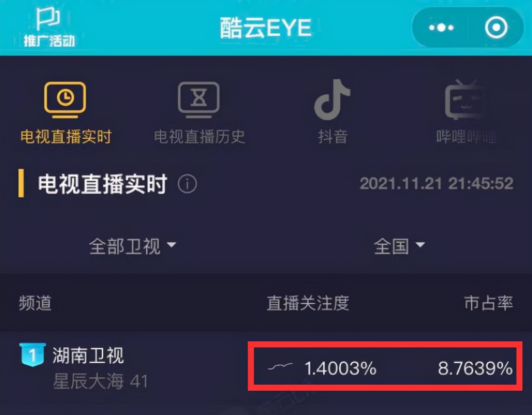The width and height of the screenshot is (532, 415).
Task: Switch to 电视直播历史 tab label
Action: pos(199,136)
